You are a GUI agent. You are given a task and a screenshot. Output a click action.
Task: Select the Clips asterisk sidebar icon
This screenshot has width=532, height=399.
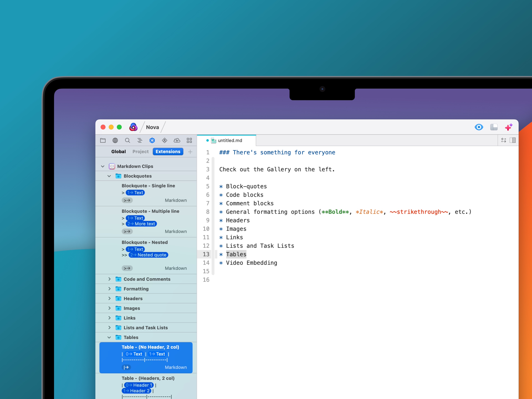(152, 140)
